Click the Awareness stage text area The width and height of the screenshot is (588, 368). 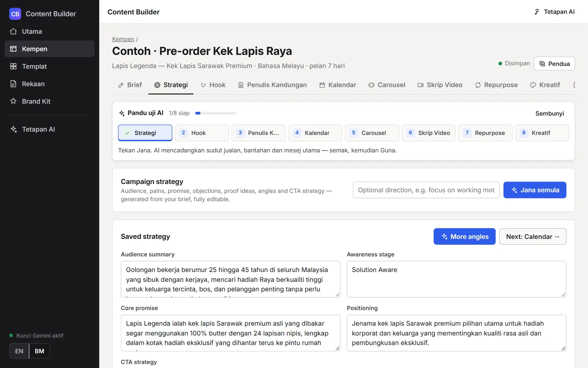click(x=456, y=279)
